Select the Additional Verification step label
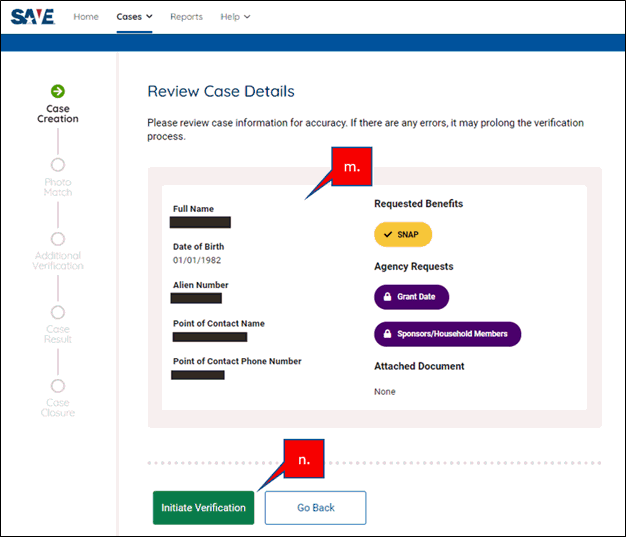The image size is (626, 537). 58,261
